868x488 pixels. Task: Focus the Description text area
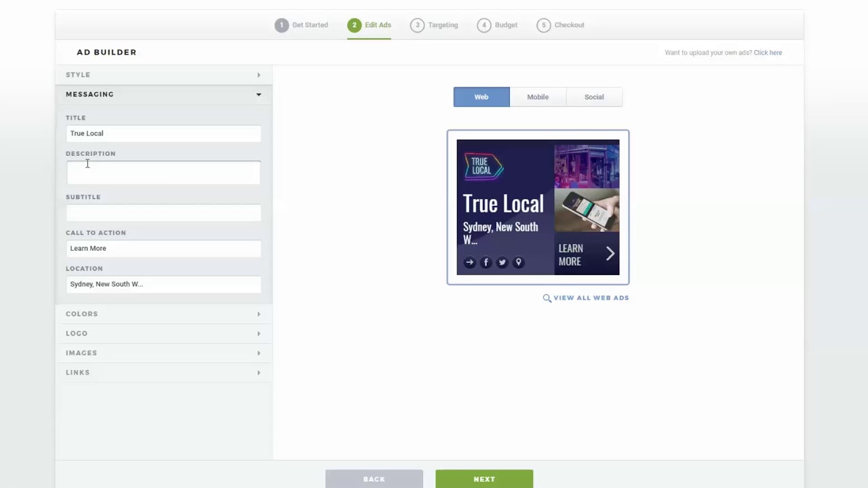point(163,173)
